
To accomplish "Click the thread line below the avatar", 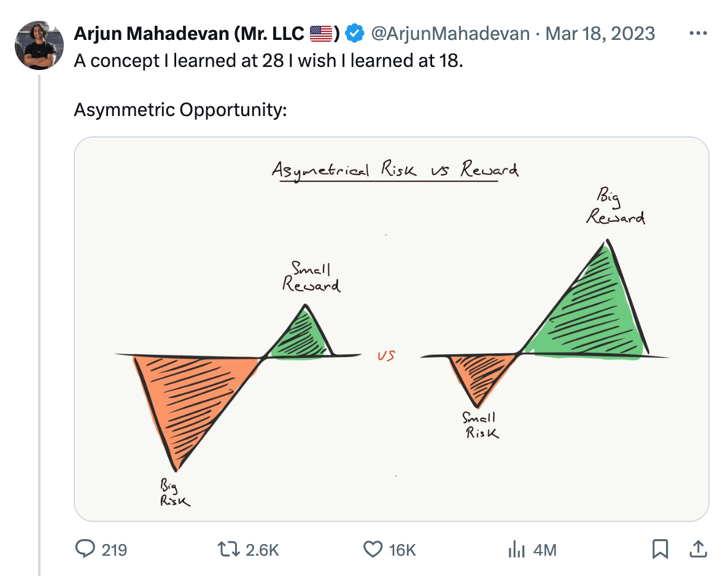I will point(39,325).
